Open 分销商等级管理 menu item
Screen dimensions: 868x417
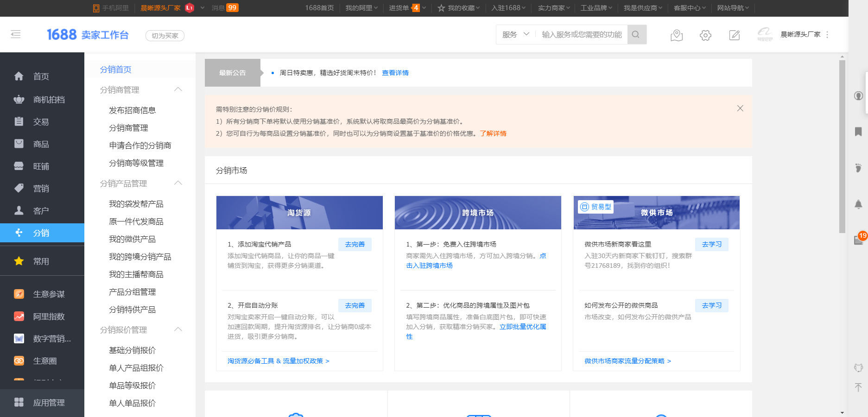pyautogui.click(x=136, y=163)
